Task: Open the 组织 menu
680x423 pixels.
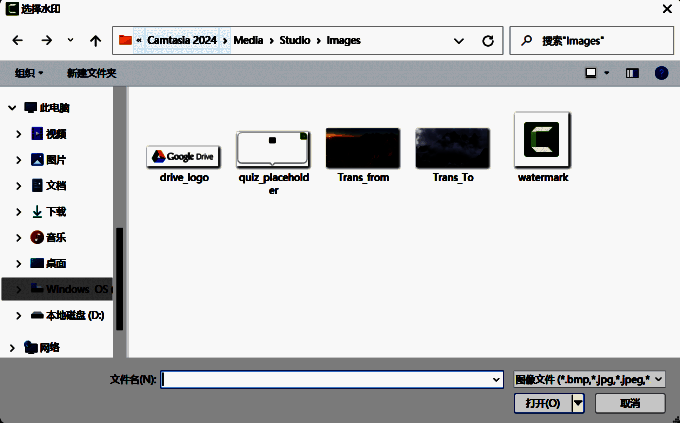Action: tap(29, 73)
